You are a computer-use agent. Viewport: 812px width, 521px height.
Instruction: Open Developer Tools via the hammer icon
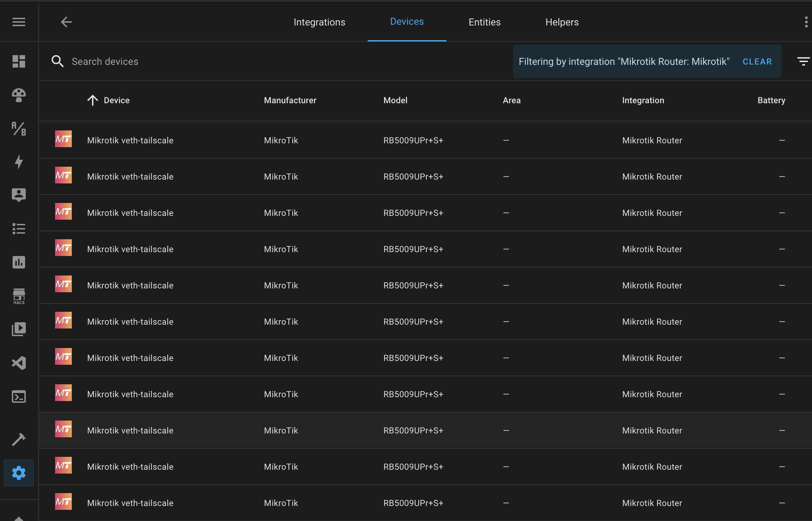click(x=18, y=439)
